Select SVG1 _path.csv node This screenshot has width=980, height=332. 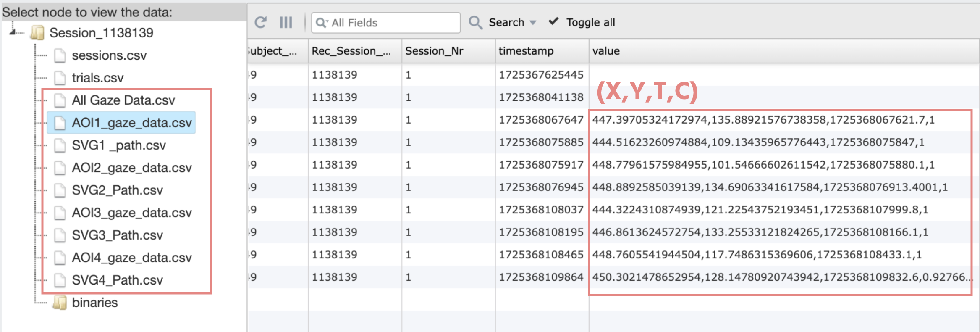[118, 145]
